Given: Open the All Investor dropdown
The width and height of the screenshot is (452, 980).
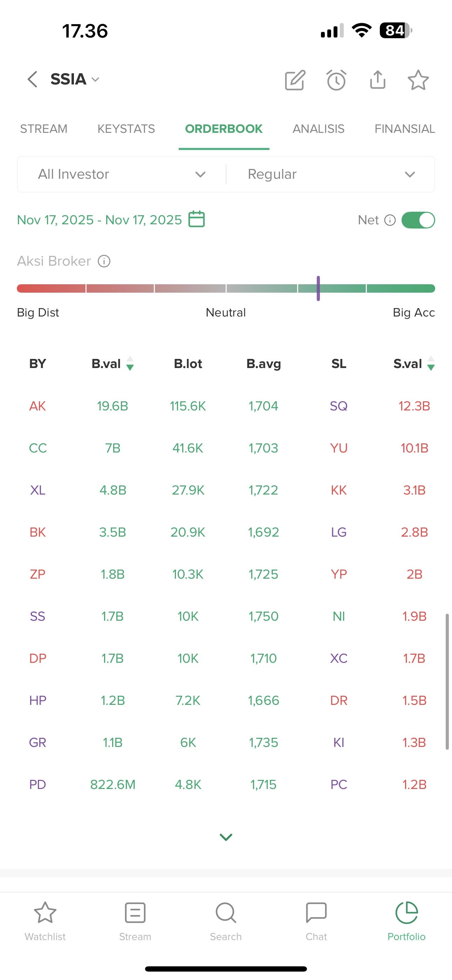Looking at the screenshot, I should tap(122, 174).
